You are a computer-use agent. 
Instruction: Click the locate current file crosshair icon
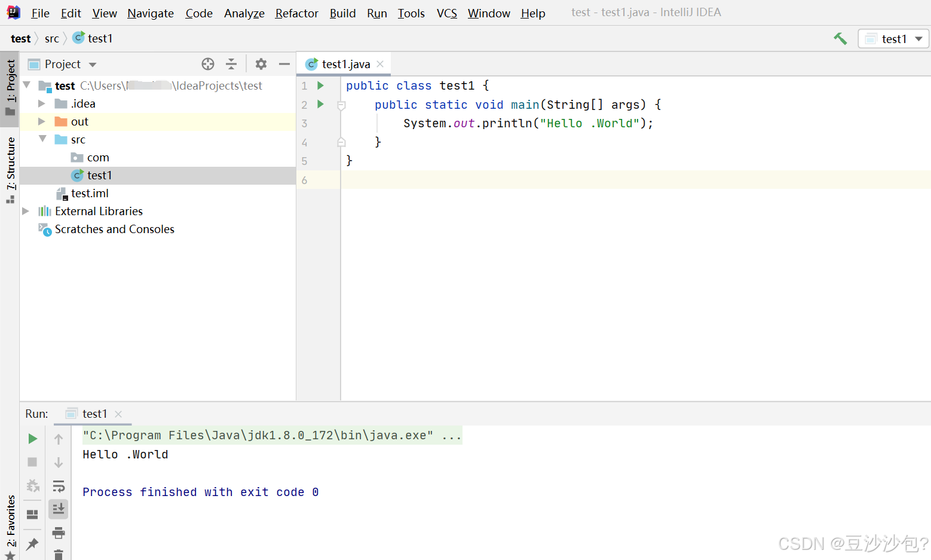coord(208,64)
